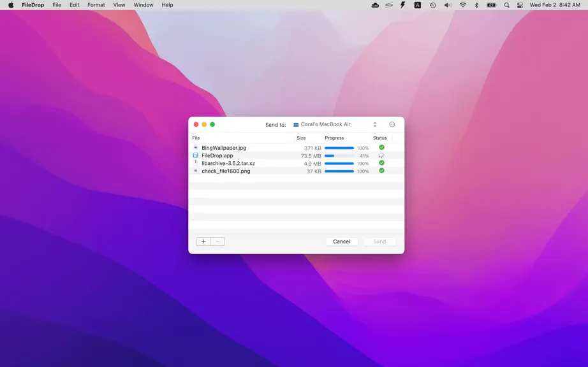Open the Help menu

pyautogui.click(x=167, y=5)
